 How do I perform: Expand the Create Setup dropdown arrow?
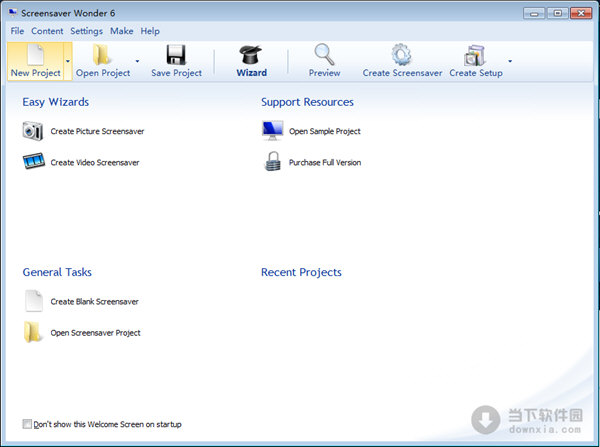click(510, 61)
